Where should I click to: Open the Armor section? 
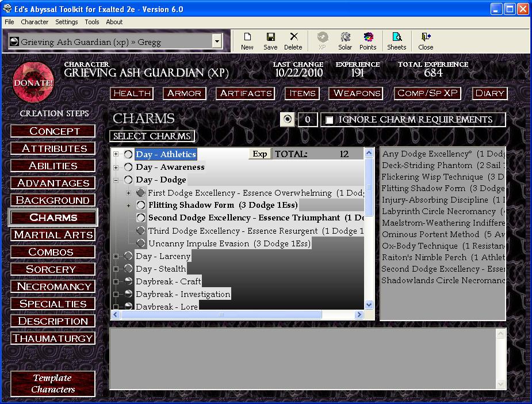tap(184, 93)
